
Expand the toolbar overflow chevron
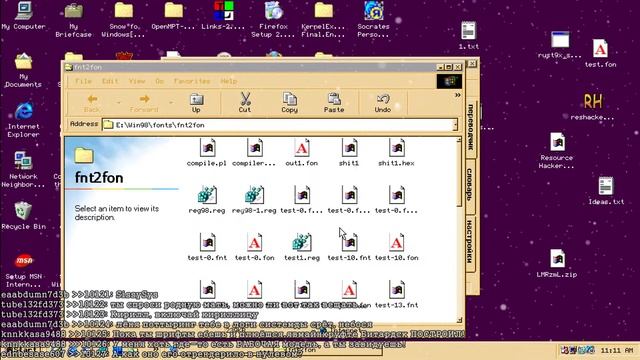(458, 95)
